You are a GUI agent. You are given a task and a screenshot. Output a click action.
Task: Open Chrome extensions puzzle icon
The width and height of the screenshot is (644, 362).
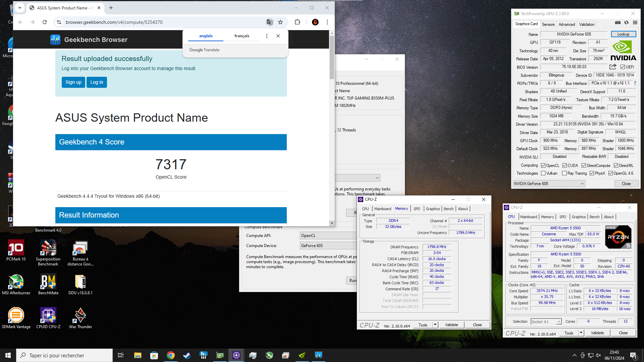click(x=297, y=22)
